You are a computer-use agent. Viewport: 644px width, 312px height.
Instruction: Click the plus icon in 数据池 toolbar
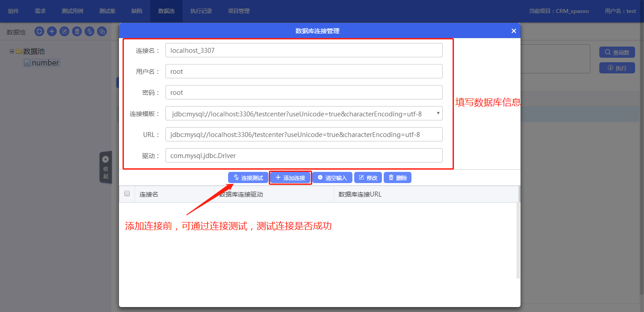(x=52, y=31)
